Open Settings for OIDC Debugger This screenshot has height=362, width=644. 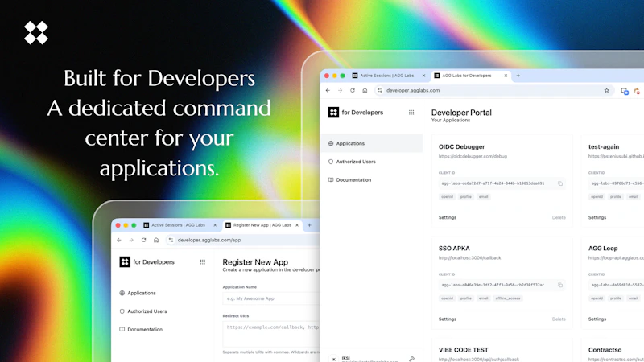point(448,217)
